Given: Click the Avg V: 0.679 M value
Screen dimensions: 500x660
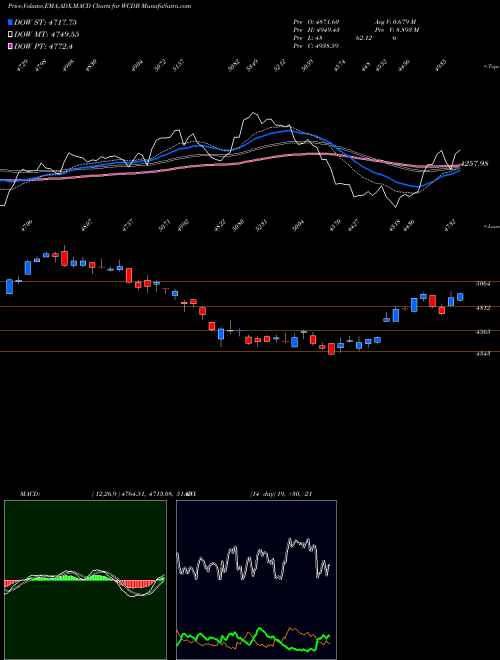Looking at the screenshot, I should pyautogui.click(x=394, y=22).
